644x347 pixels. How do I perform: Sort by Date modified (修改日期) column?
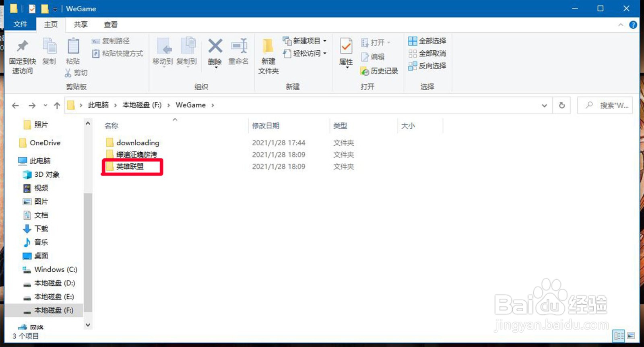click(x=266, y=126)
